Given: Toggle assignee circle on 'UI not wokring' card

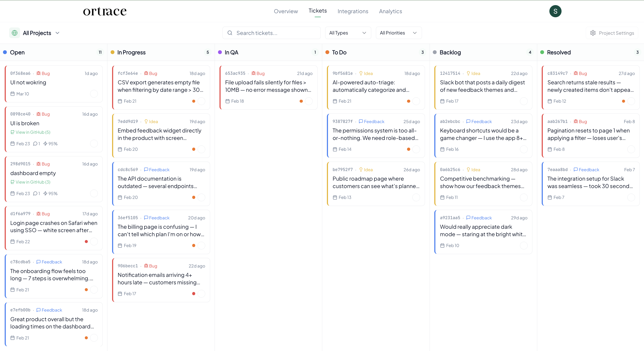Looking at the screenshot, I should point(94,94).
